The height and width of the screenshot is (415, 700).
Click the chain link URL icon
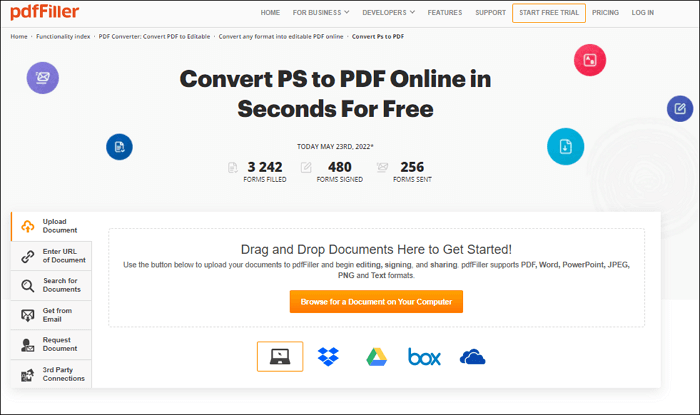[x=28, y=256]
